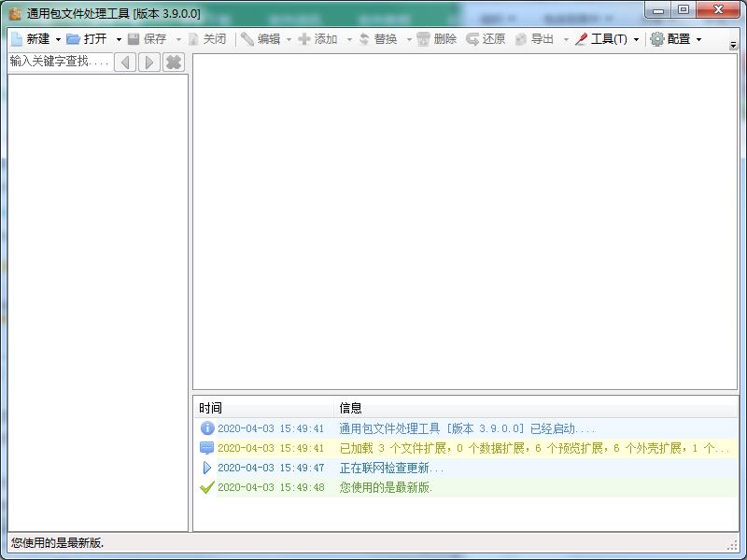Screen dimensions: 747x560
Task: Open the 工具(T) tools menu
Action: pos(601,39)
